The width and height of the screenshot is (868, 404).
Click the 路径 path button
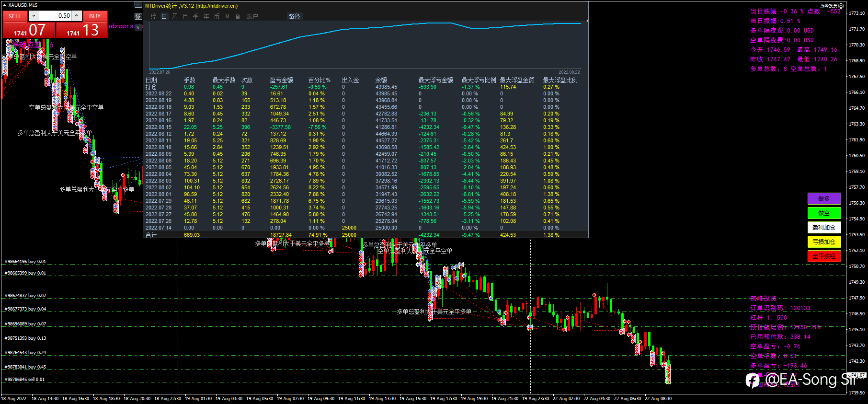pyautogui.click(x=294, y=16)
